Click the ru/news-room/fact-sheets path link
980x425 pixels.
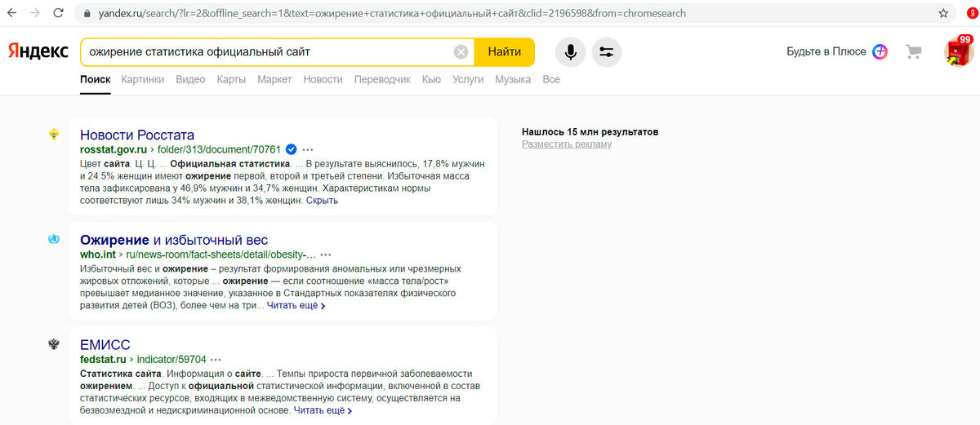[x=220, y=255]
